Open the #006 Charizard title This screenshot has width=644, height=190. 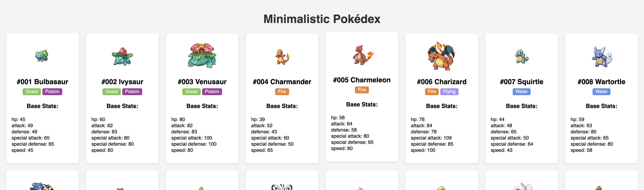coord(442,82)
